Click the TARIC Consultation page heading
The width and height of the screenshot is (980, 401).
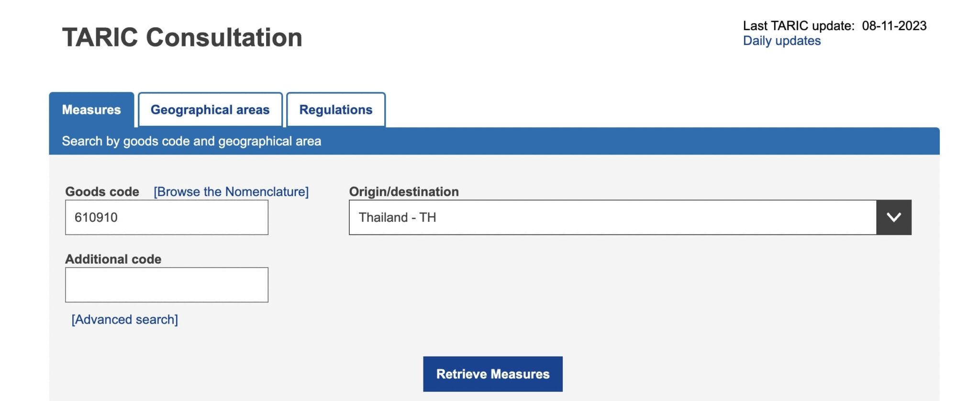click(182, 37)
